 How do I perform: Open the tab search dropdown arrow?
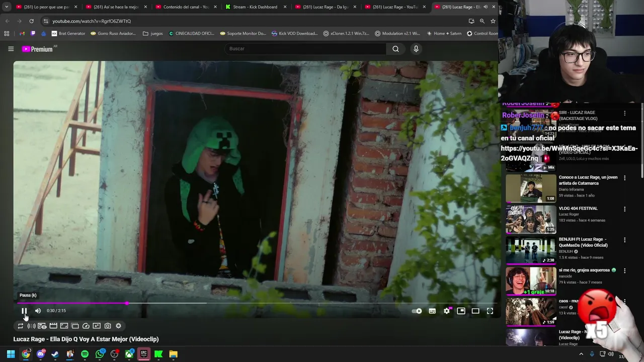[x=6, y=7]
